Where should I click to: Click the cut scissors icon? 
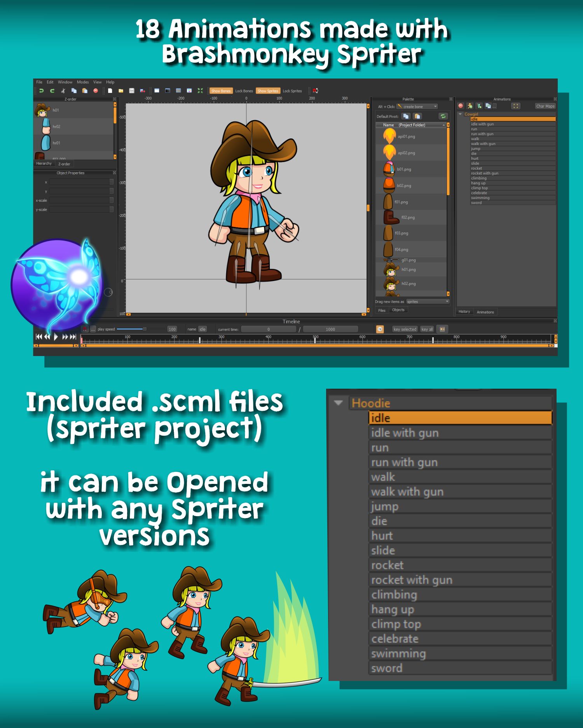point(63,91)
